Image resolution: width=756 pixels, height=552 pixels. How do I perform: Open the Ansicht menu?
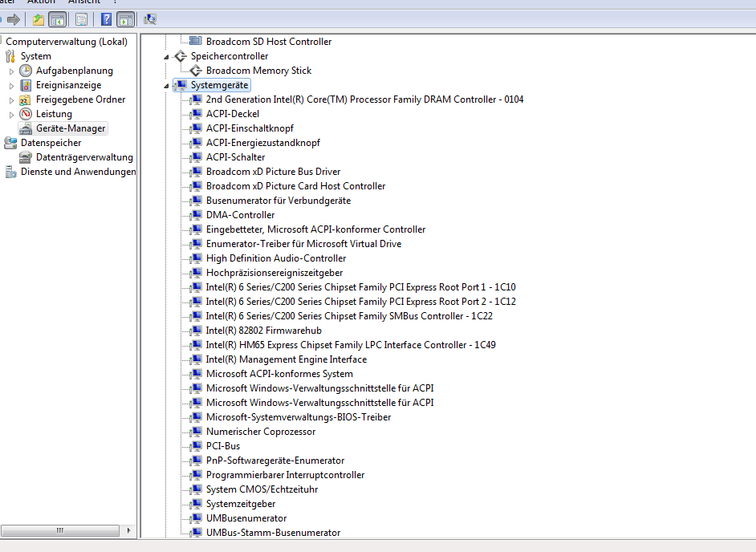tap(84, 2)
